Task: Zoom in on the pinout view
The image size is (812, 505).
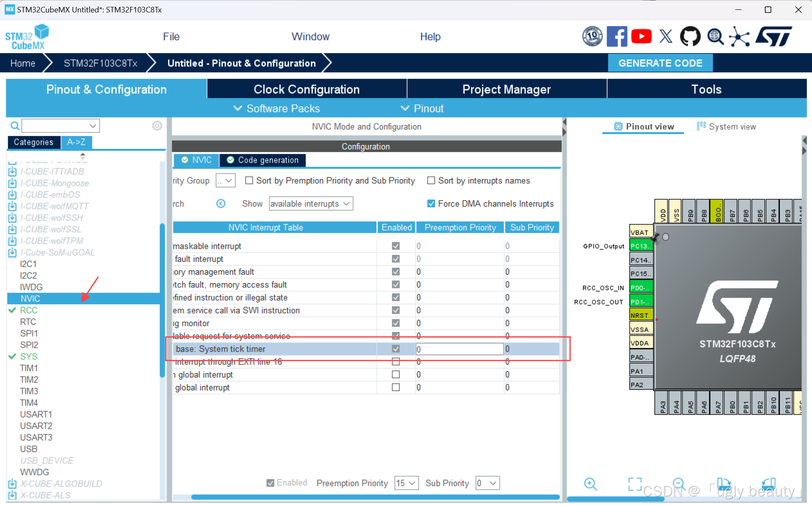Action: pos(590,484)
